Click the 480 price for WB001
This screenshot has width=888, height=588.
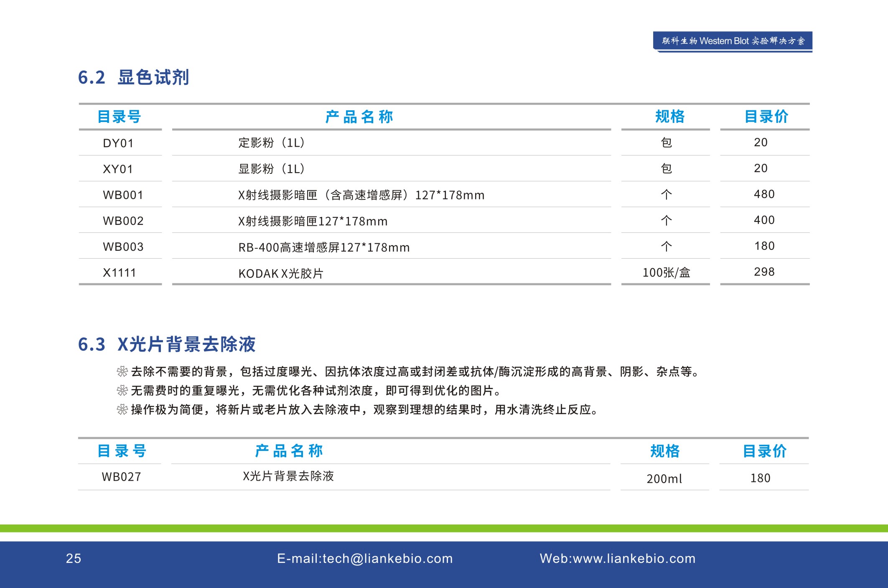point(764,194)
